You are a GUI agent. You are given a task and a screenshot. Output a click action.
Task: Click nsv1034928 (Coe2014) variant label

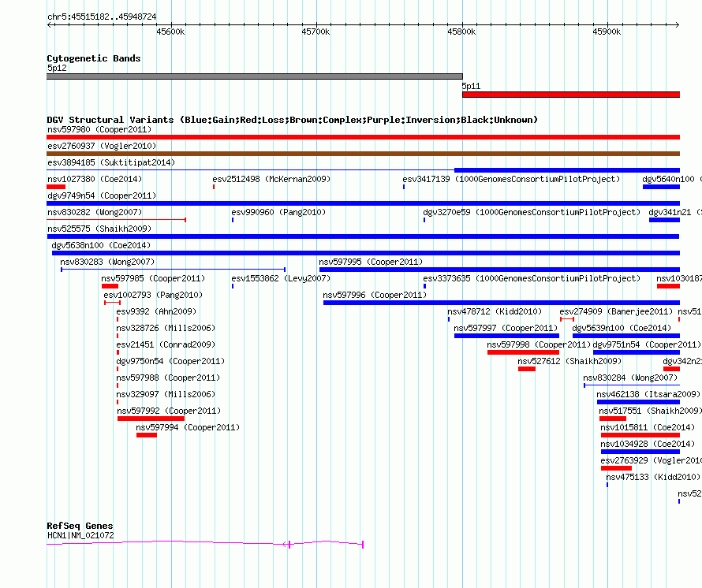648,445
